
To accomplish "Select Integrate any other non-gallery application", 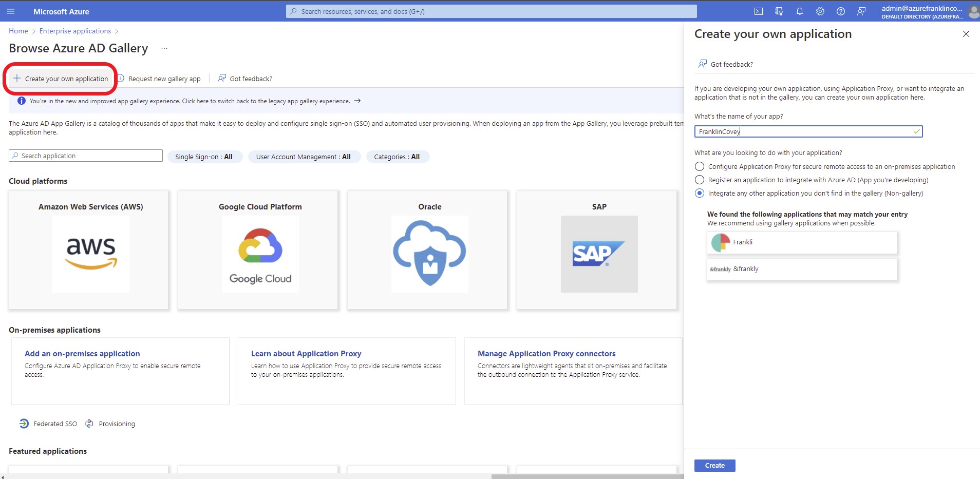I will [x=700, y=193].
